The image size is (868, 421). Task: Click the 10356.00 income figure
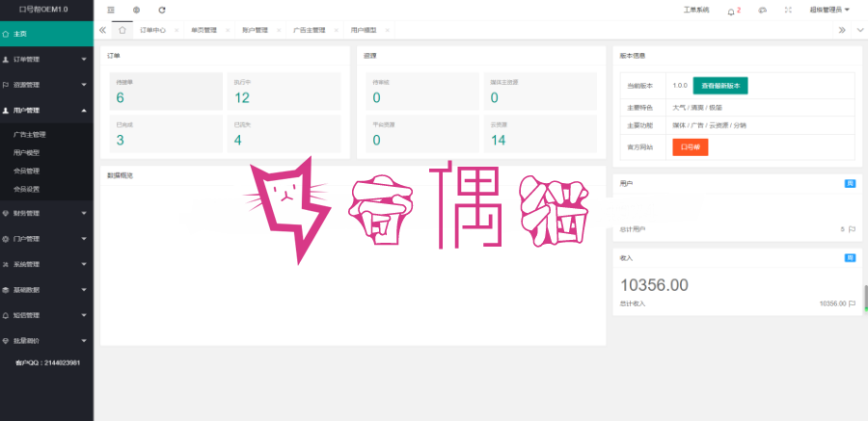pyautogui.click(x=654, y=285)
